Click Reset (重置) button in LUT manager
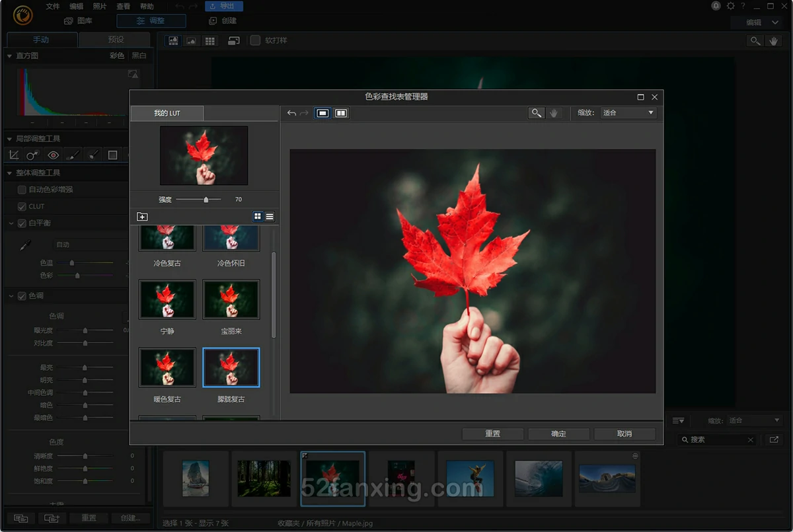Image resolution: width=793 pixels, height=532 pixels. pos(493,434)
